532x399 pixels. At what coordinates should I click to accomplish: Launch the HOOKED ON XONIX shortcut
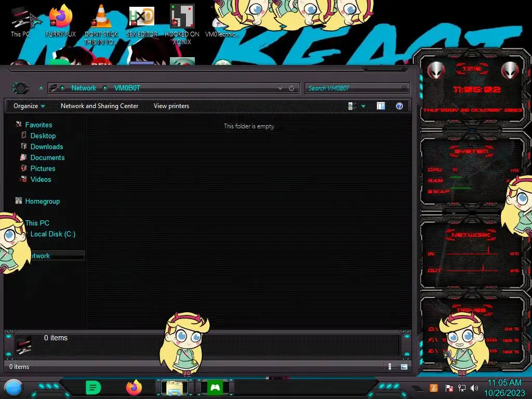point(182,24)
